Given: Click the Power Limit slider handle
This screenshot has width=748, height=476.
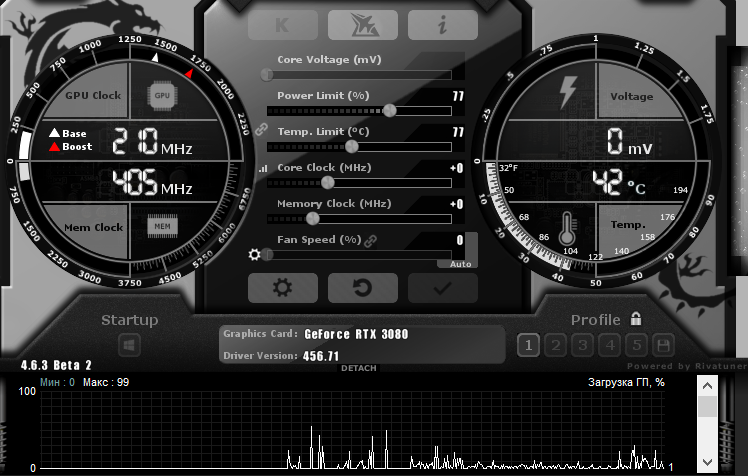Looking at the screenshot, I should pos(390,111).
